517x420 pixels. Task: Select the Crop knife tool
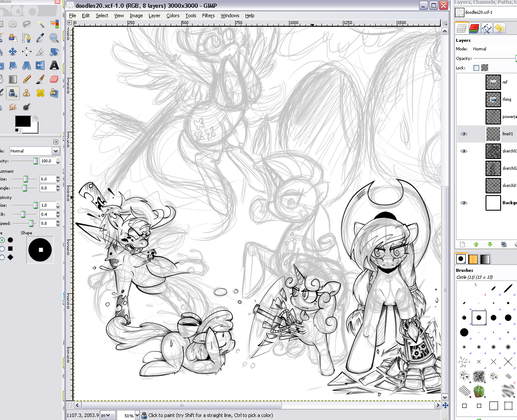[40, 52]
